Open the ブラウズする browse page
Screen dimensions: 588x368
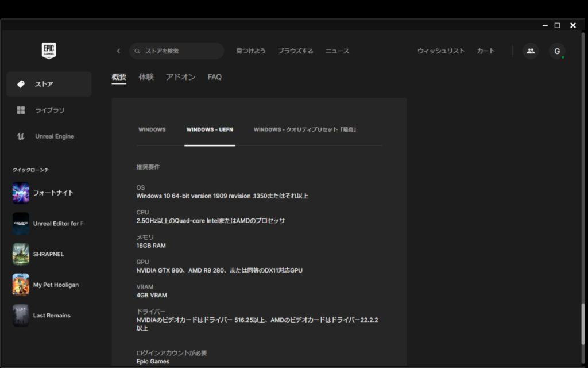click(x=296, y=51)
